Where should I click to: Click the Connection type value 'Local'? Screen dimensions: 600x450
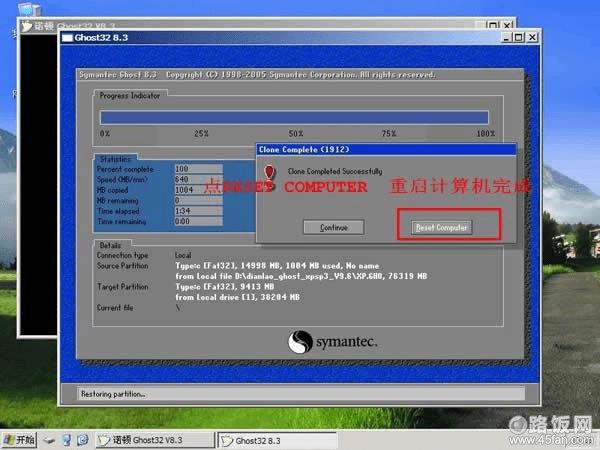[x=183, y=255]
